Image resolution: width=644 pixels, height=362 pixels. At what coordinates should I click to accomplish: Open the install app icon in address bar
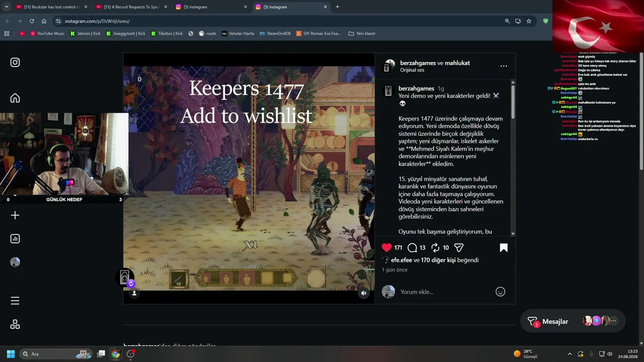518,21
